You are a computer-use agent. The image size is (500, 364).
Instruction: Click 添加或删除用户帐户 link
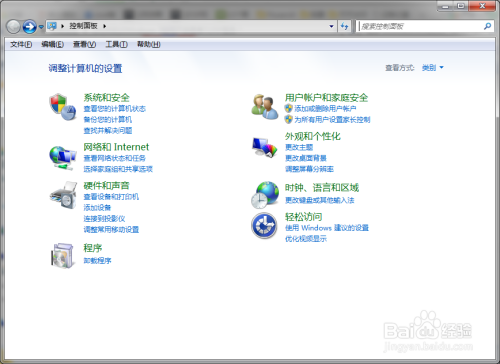pyautogui.click(x=325, y=109)
